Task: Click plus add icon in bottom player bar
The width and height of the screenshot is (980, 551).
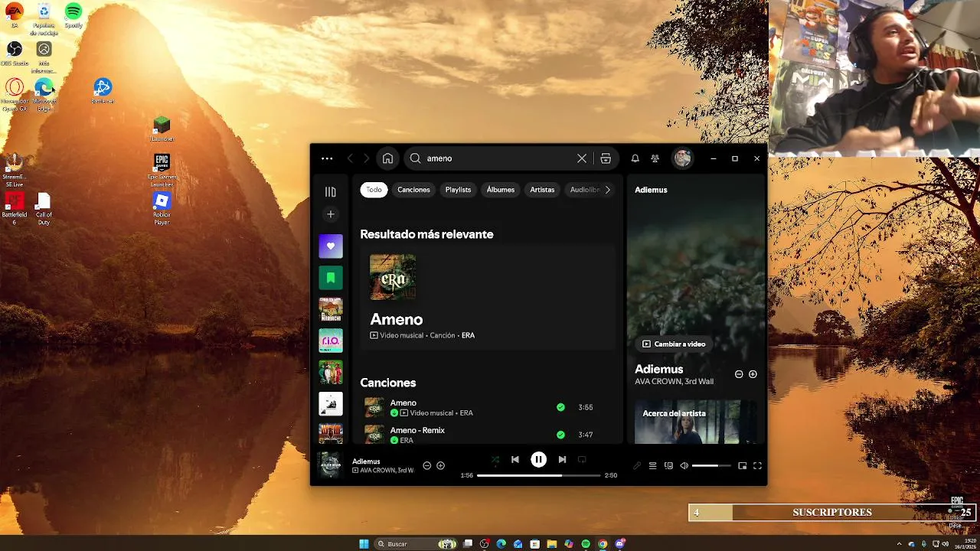Action: (x=440, y=465)
